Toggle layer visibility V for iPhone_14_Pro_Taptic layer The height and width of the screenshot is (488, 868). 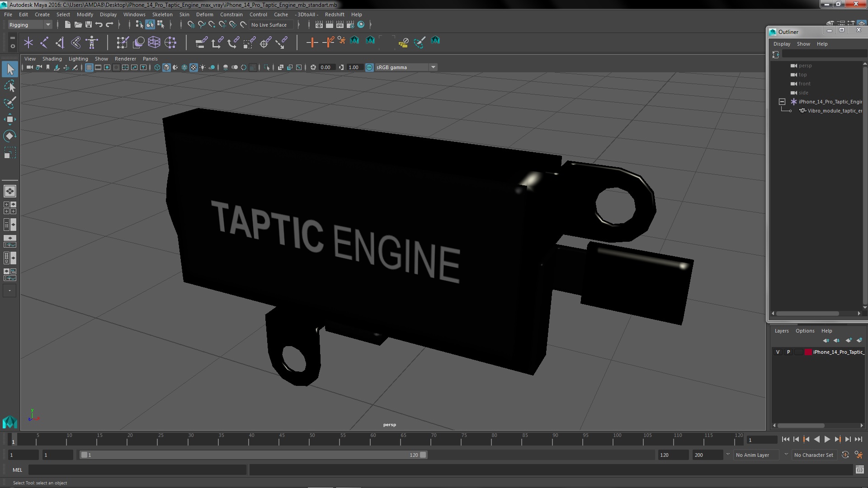pos(778,352)
